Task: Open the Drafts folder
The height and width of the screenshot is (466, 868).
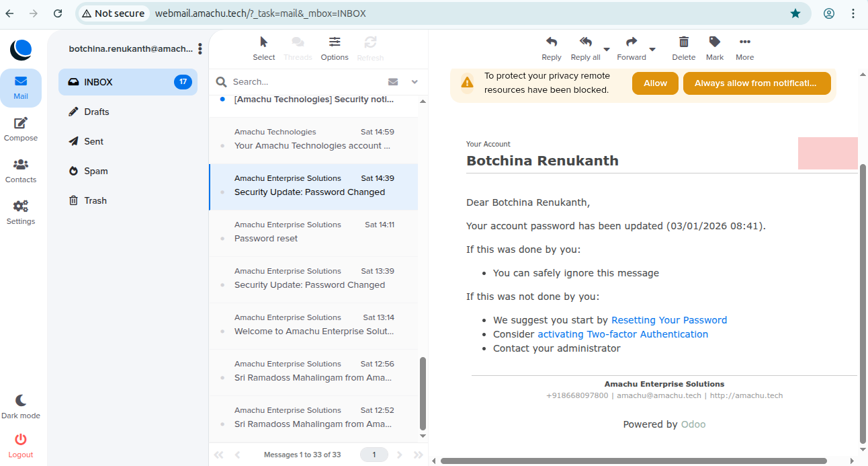Action: point(97,112)
